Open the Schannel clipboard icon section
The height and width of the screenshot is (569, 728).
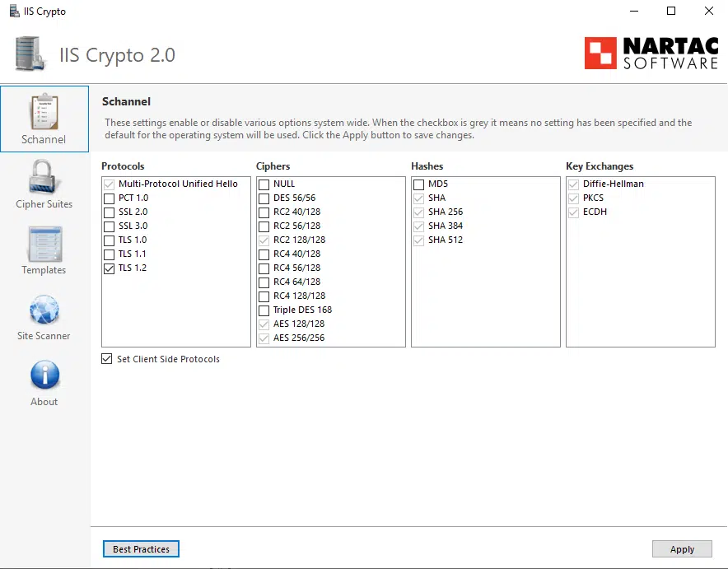click(44, 112)
